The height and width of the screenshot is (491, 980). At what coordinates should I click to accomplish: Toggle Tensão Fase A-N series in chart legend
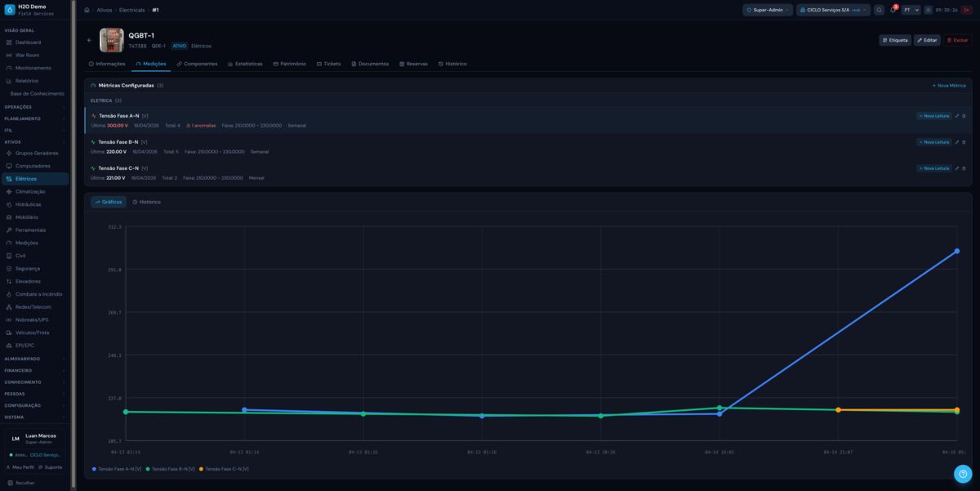tap(117, 469)
